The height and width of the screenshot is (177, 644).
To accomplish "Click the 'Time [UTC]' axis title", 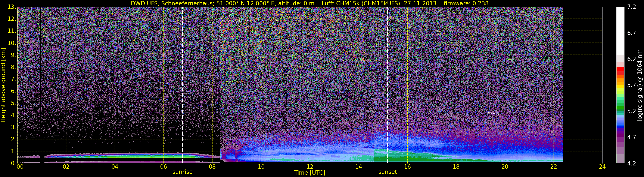I will click(x=310, y=173).
